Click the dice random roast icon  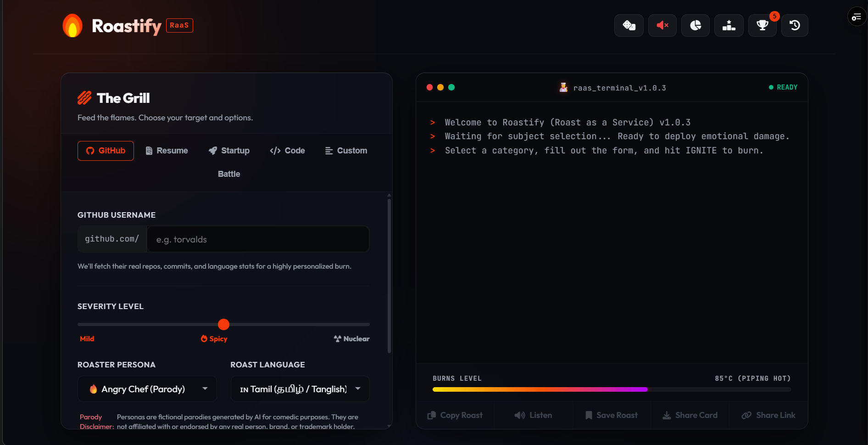click(x=629, y=25)
